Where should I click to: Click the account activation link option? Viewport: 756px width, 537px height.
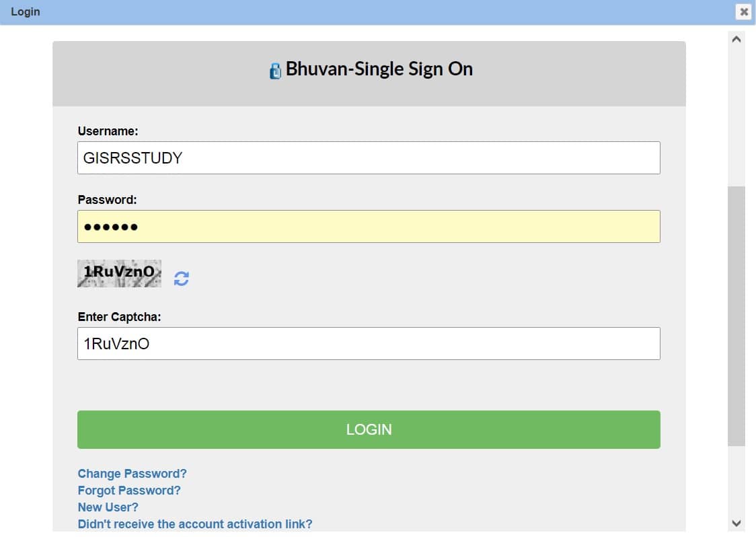(x=195, y=524)
